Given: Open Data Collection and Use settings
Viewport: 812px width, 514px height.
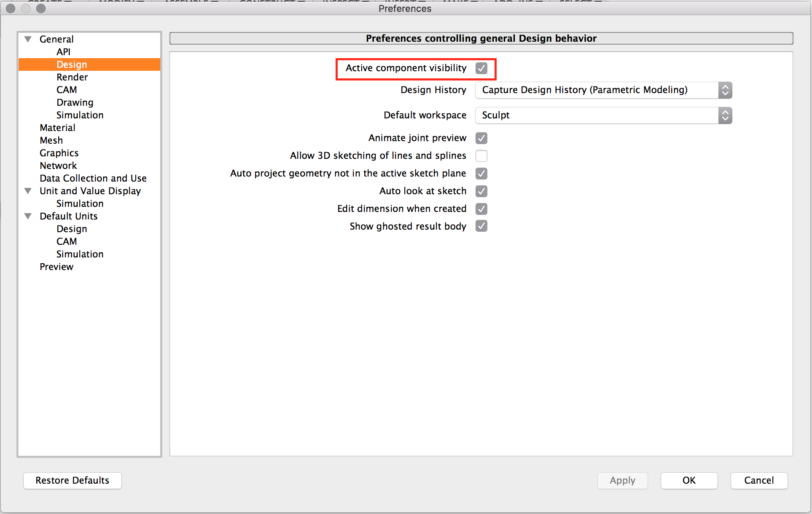Looking at the screenshot, I should click(x=93, y=178).
